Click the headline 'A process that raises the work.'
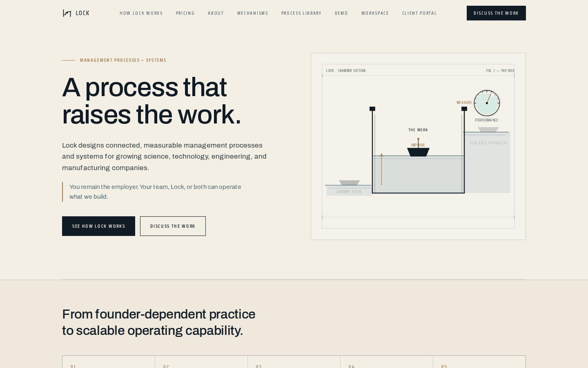 (x=151, y=101)
